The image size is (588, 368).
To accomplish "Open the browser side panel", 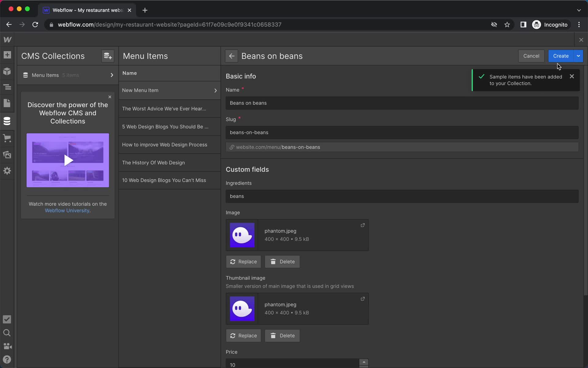I will tap(523, 25).
